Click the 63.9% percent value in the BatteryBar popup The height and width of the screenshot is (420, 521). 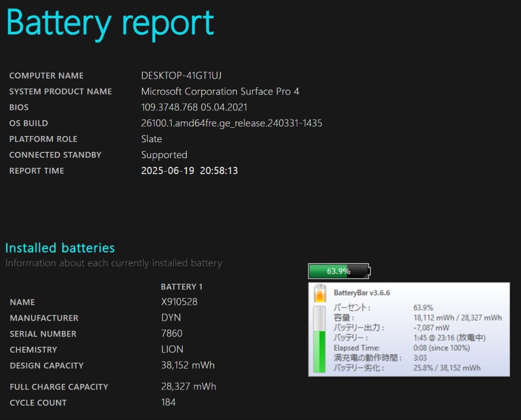pyautogui.click(x=423, y=308)
